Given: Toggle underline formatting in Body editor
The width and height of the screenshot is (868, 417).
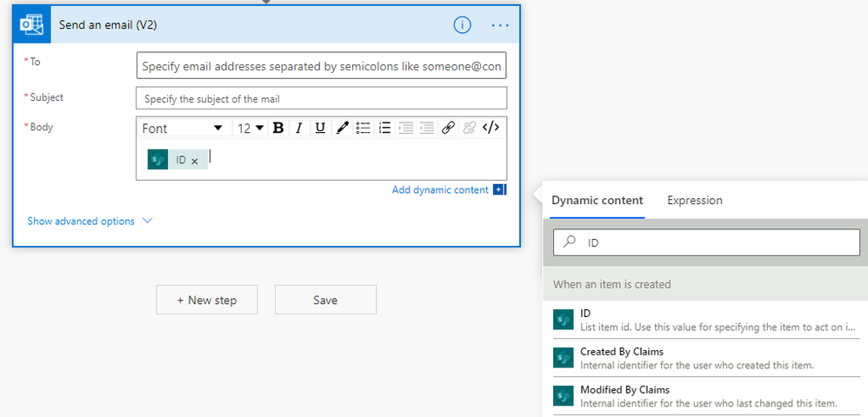Looking at the screenshot, I should 320,129.
